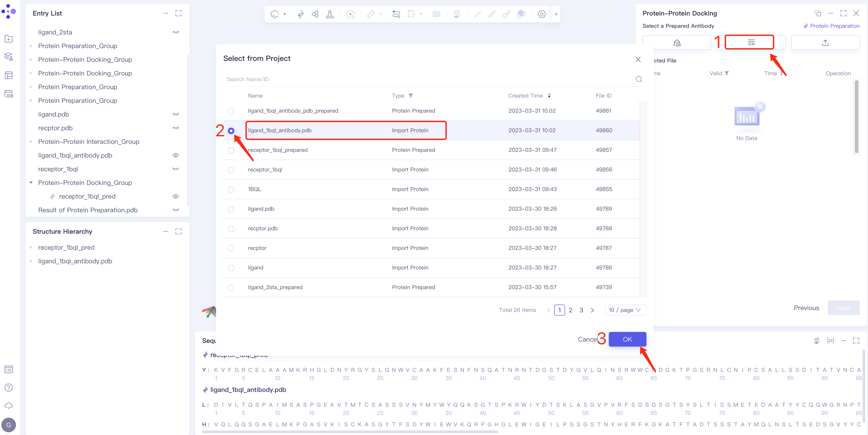The height and width of the screenshot is (435, 868).
Task: Hide ligand_1bql_antibody.pdb using its Entry List eye
Action: (176, 155)
